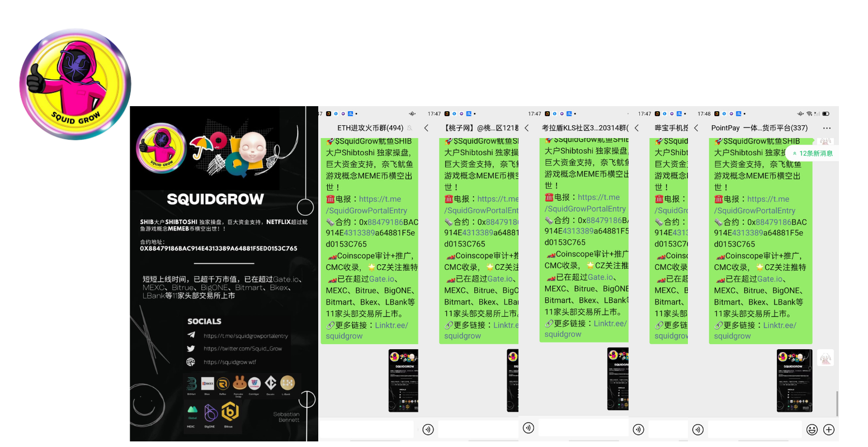
Task: Click 考拉盾KLS社区 chat title
Action: (585, 128)
